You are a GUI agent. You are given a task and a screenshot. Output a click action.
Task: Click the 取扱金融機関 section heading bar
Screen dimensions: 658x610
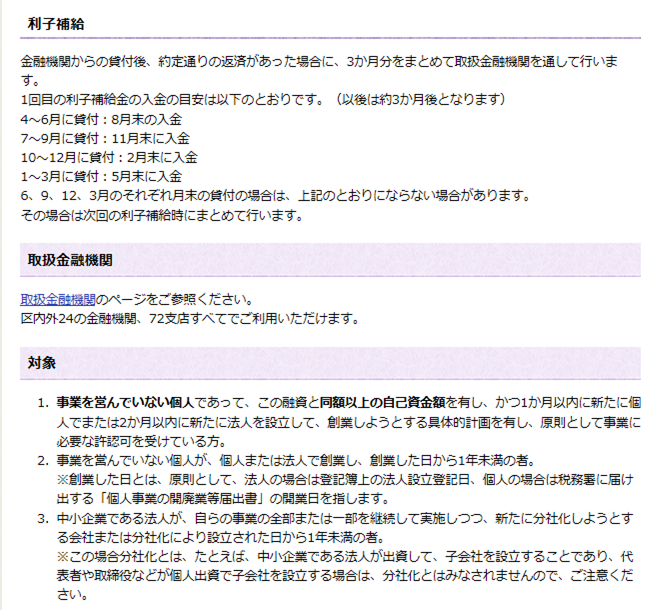330,260
